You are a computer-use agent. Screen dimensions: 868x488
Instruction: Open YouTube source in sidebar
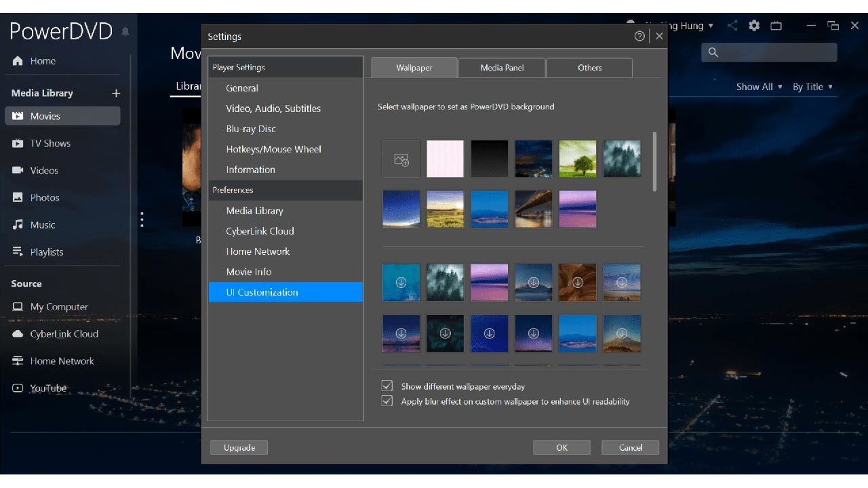tap(47, 388)
